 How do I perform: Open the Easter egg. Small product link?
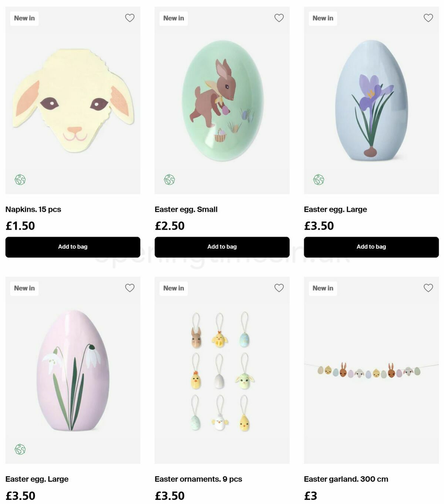186,209
